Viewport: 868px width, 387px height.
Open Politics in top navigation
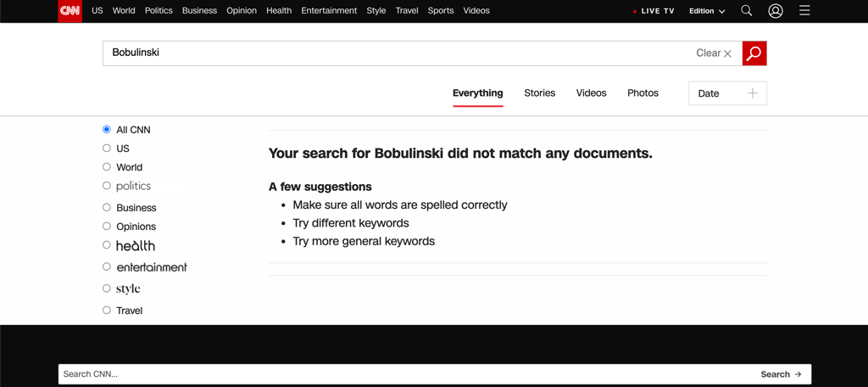click(159, 11)
